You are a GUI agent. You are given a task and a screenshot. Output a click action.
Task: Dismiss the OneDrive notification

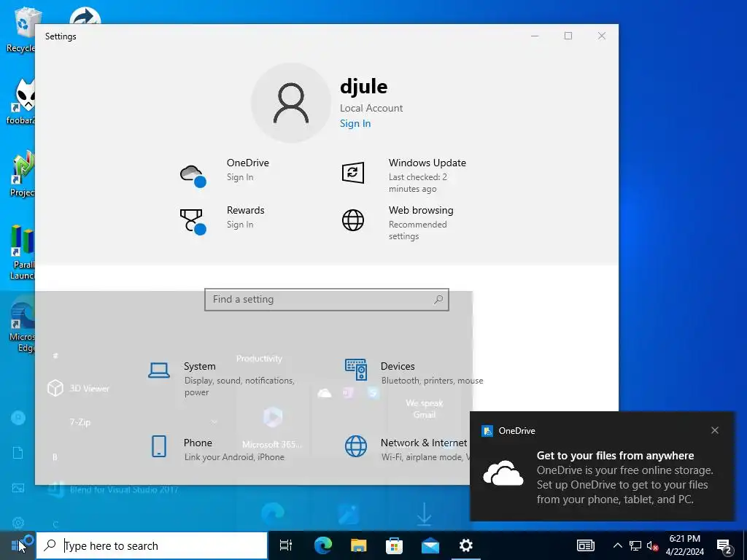pos(715,430)
